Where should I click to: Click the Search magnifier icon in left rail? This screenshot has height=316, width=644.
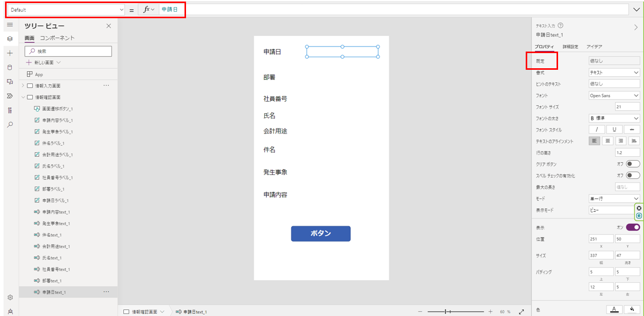(x=10, y=124)
